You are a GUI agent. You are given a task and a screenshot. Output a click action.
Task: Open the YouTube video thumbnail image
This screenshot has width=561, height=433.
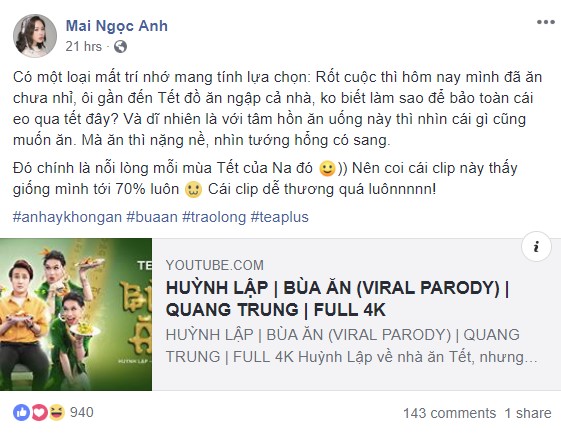pyautogui.click(x=76, y=314)
